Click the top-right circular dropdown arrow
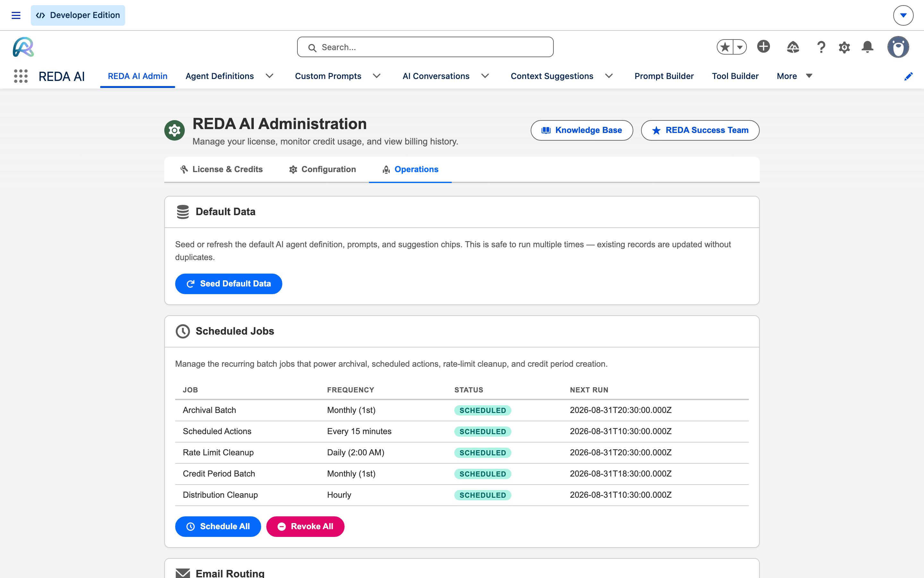924x578 pixels. tap(903, 15)
